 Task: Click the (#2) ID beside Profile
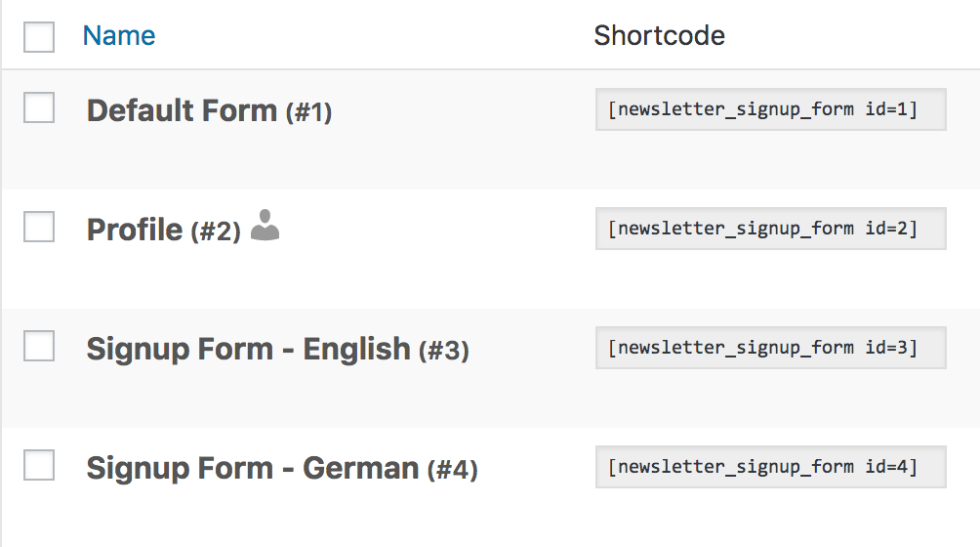click(x=216, y=232)
